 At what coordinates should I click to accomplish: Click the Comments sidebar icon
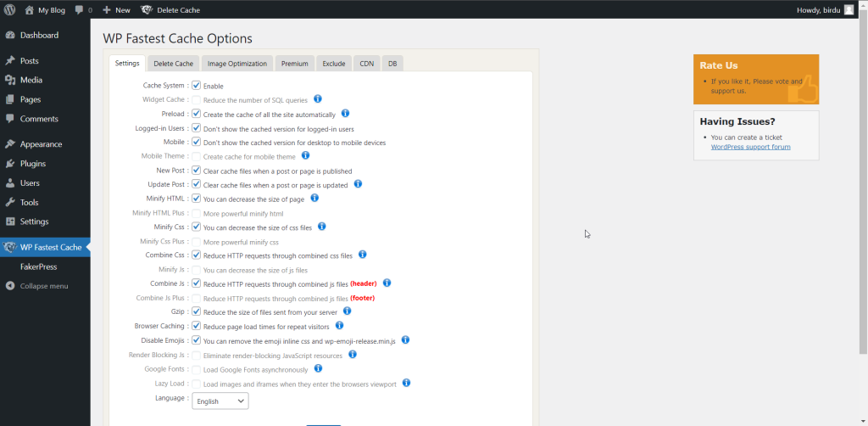coord(10,119)
